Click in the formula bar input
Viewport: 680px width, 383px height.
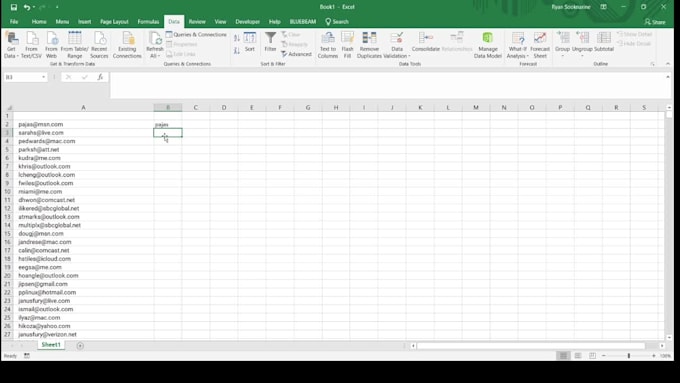[386, 85]
